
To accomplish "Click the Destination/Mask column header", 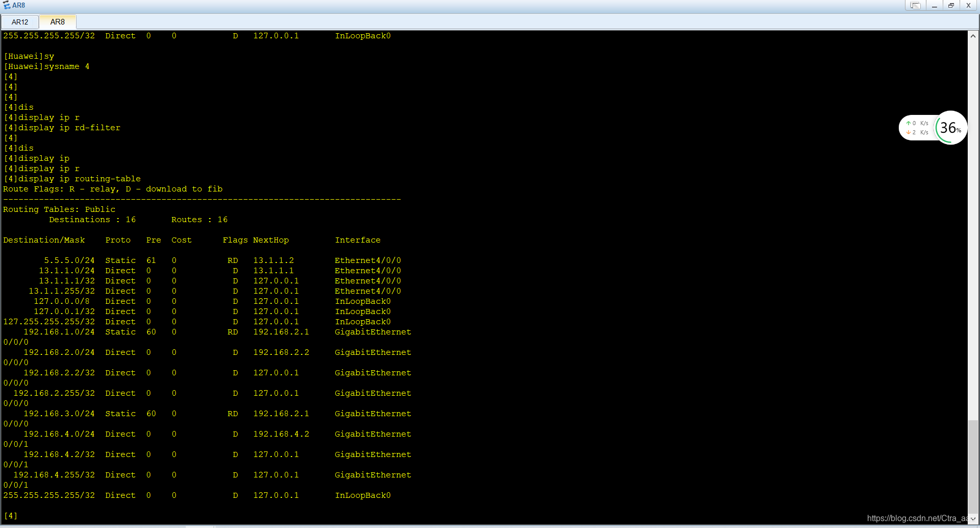I will click(44, 240).
